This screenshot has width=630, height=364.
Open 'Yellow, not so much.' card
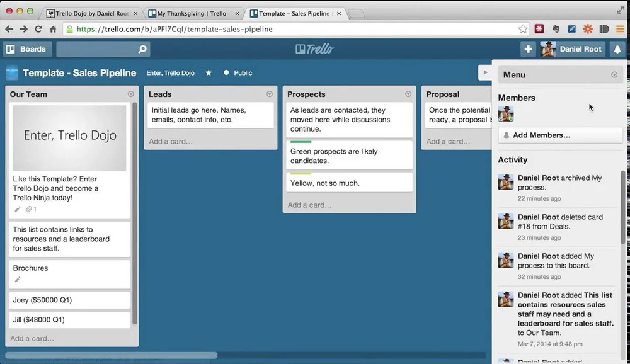click(x=349, y=181)
